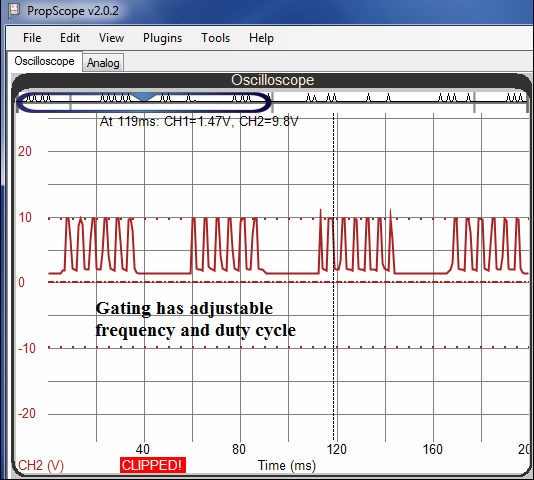Click the red CLIPPED! warning indicator
The image size is (534, 480).
pos(153,465)
